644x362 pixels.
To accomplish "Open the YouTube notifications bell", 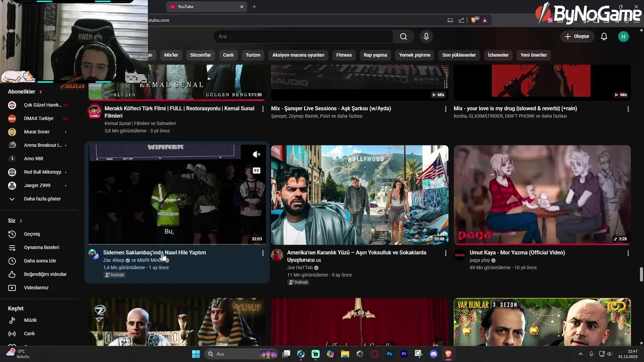I will coord(604,36).
